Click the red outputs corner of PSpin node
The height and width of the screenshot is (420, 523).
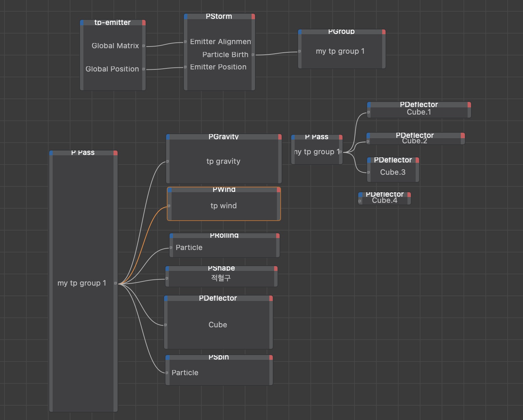point(271,357)
